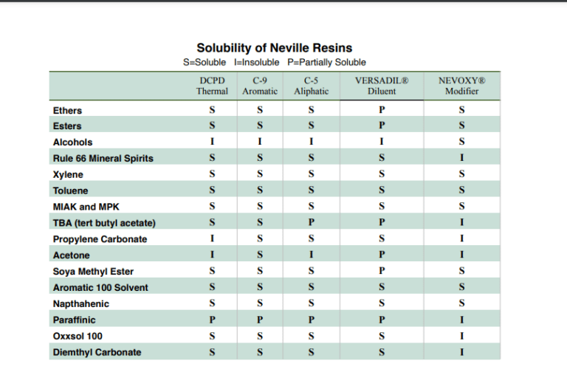Select the 'Toluene' row label
This screenshot has height=392, width=567.
click(x=71, y=191)
